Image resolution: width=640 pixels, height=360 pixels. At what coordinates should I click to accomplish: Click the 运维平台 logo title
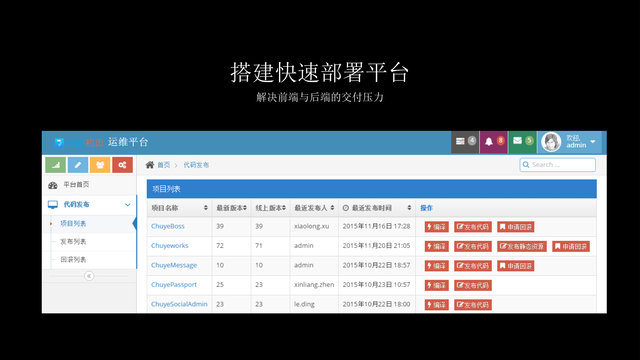128,142
